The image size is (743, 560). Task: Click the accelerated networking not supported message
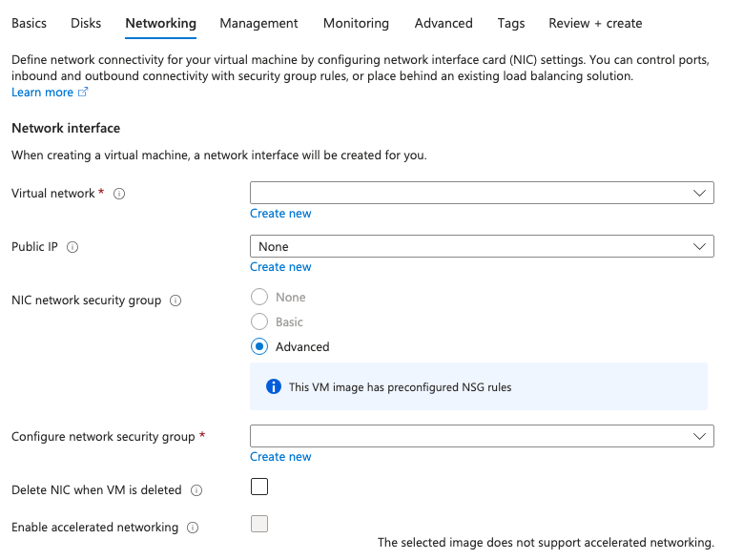coord(546,543)
